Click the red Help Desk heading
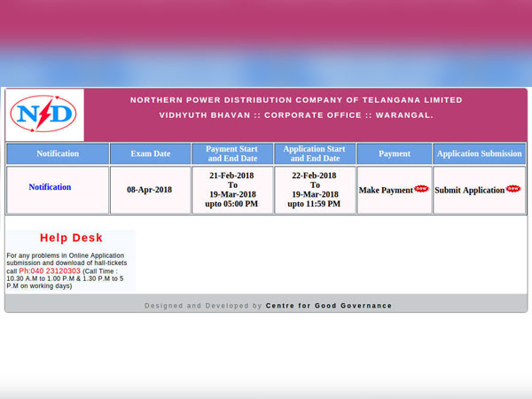The width and height of the screenshot is (532, 399). coord(71,238)
